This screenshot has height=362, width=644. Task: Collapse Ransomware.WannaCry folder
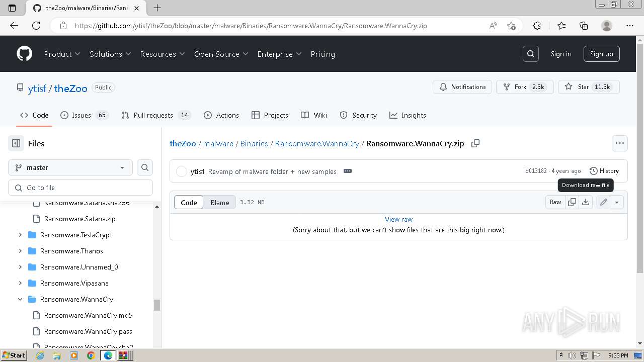point(20,299)
